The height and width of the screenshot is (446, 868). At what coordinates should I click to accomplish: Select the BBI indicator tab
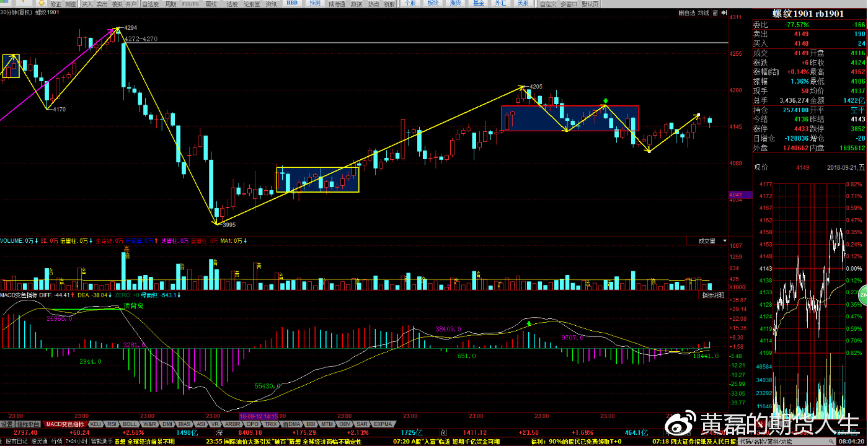click(x=311, y=424)
